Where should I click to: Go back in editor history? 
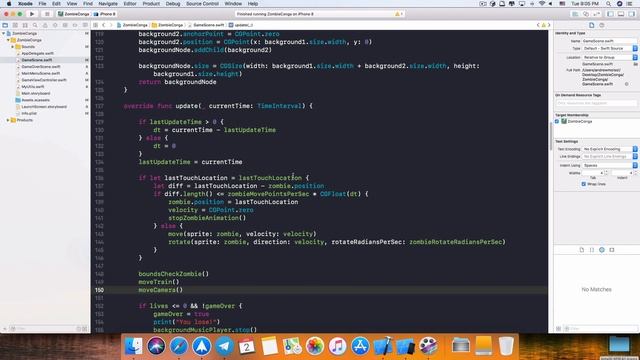tap(104, 25)
